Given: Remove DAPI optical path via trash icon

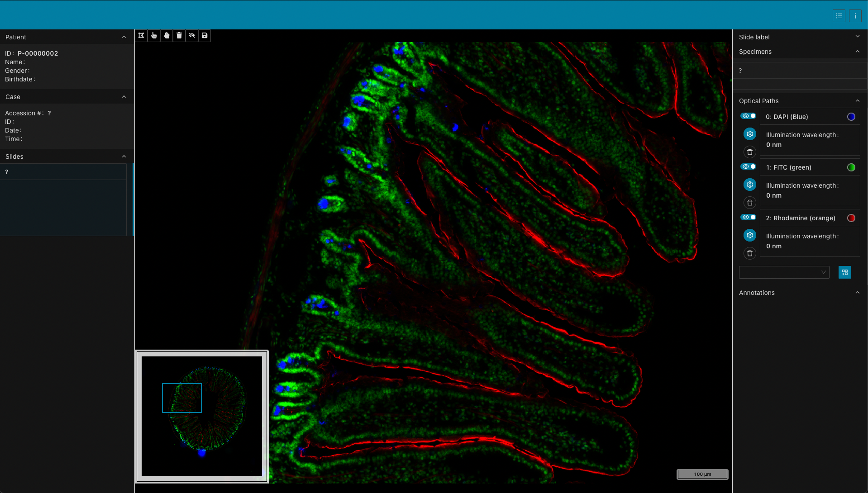Looking at the screenshot, I should click(x=750, y=152).
